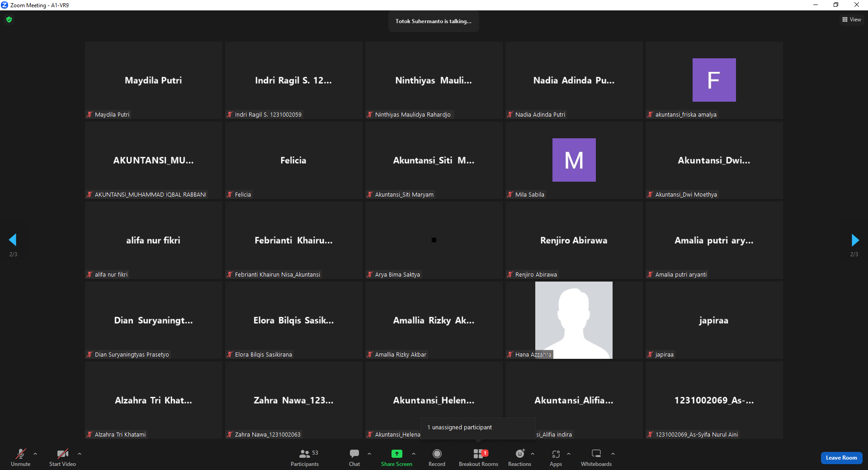Open Breakout Rooms
868x470 pixels.
point(478,457)
